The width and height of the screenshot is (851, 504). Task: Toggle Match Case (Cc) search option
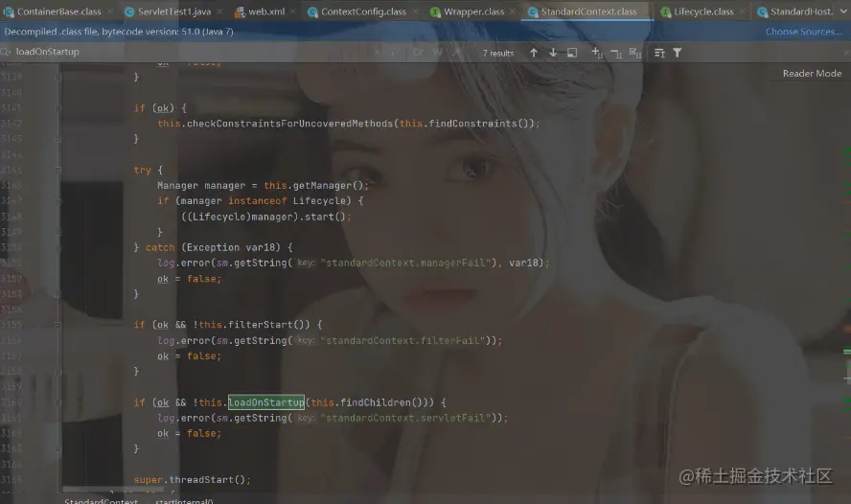[x=418, y=52]
